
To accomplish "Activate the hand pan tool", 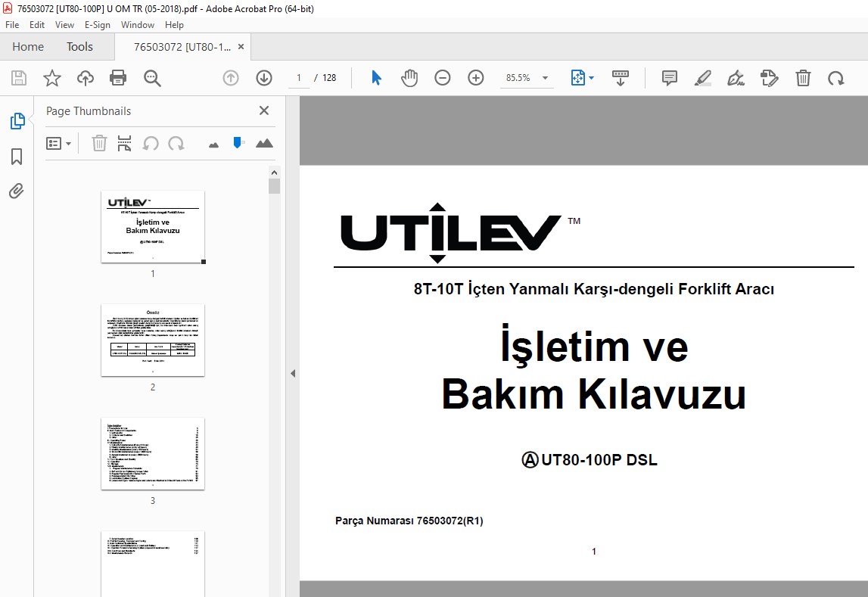I will coord(409,78).
